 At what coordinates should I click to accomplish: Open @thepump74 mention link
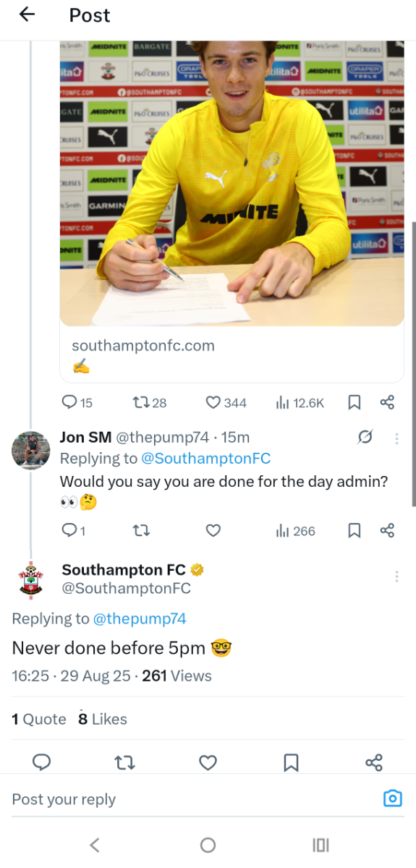coord(140,618)
